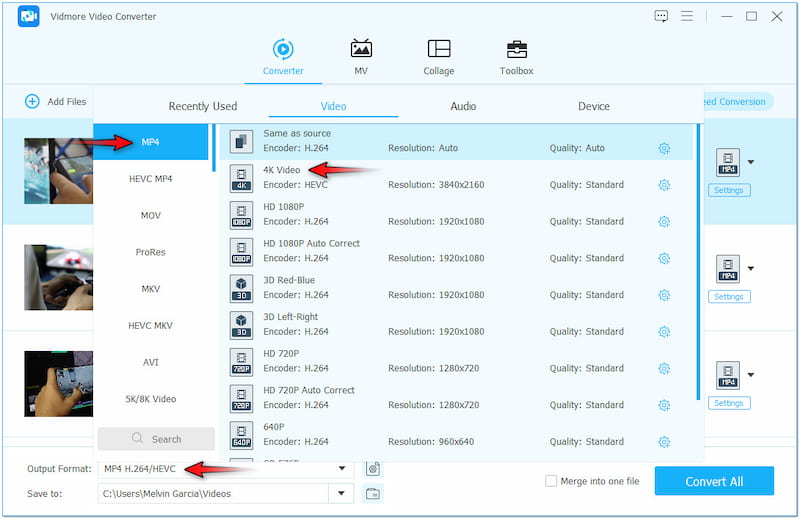Open the Toolbox tab icon
The height and width of the screenshot is (519, 800).
click(516, 49)
